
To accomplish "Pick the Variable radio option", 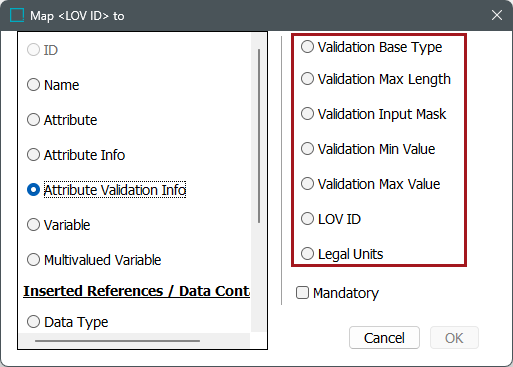I will 34,225.
